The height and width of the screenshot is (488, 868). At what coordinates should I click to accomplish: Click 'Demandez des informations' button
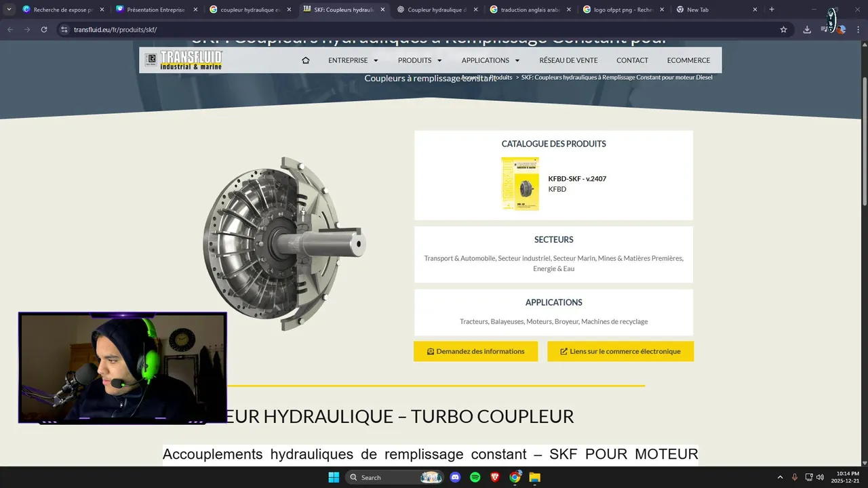pos(475,351)
